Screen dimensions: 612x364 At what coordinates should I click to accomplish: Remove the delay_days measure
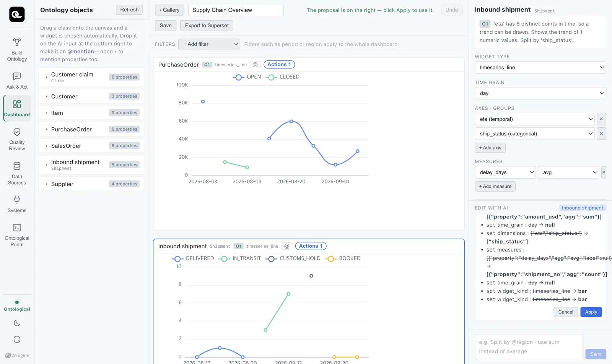tap(604, 172)
